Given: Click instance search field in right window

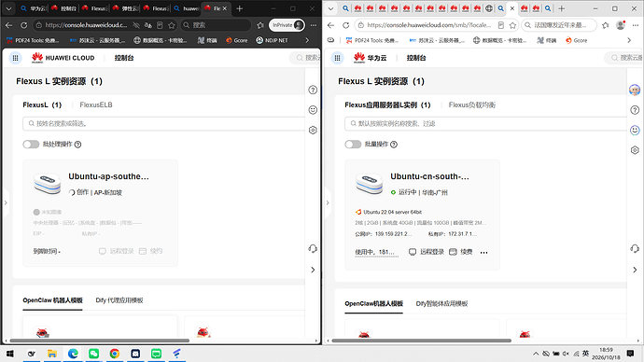Looking at the screenshot, I should click(486, 123).
